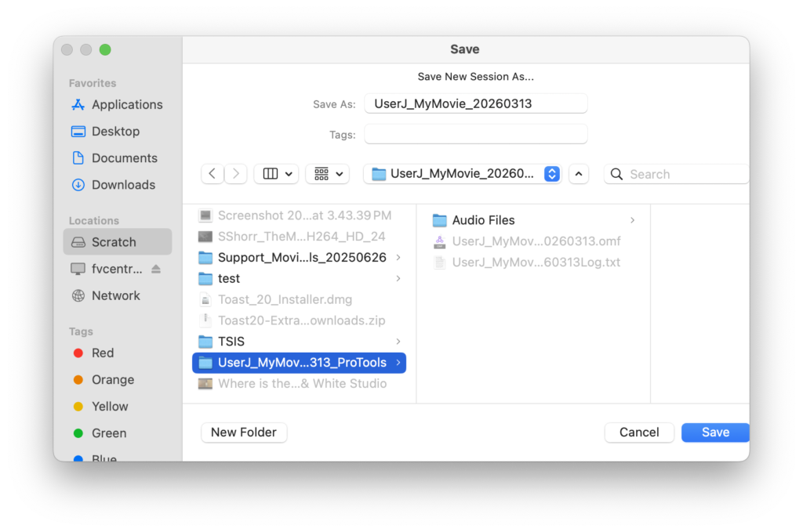The width and height of the screenshot is (803, 532).
Task: Eject the fvcentr network volume
Action: [x=156, y=269]
